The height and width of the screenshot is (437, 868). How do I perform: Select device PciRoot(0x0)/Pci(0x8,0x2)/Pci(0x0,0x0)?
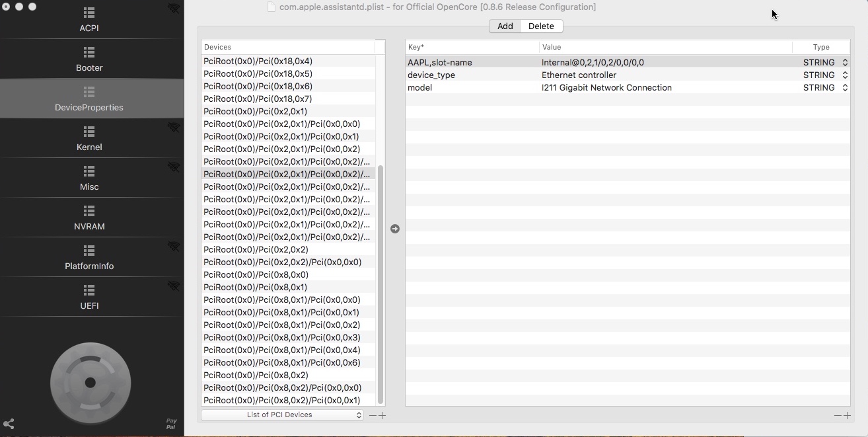coord(288,387)
